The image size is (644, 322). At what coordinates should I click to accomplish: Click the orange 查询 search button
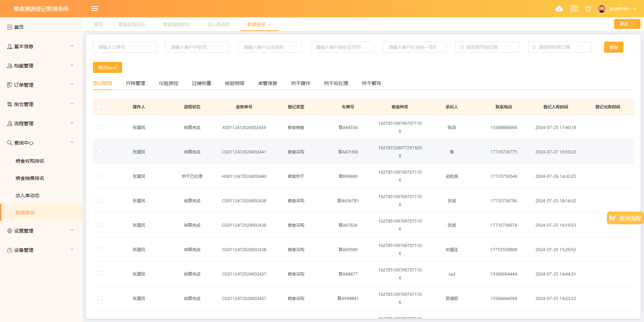click(613, 47)
